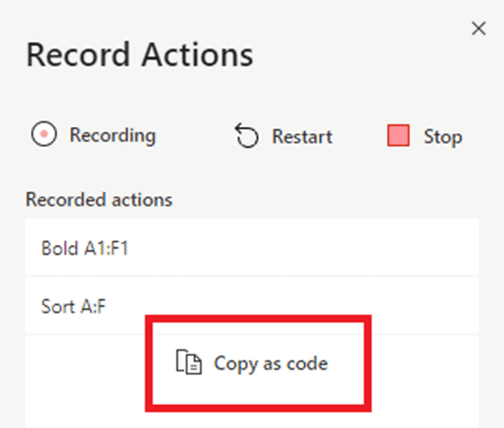Click the empty right side of the Sort A:F row
The height and width of the screenshot is (428, 504).
(x=425, y=306)
